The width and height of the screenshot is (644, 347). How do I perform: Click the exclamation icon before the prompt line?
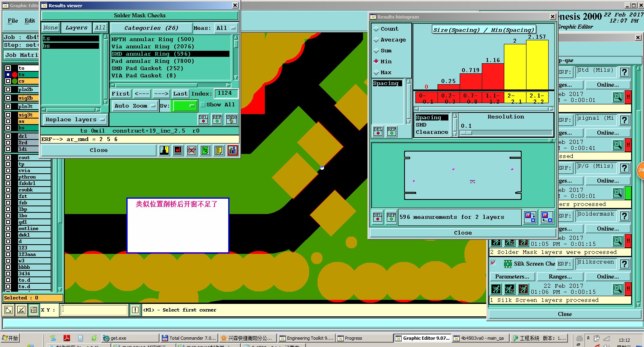point(135,310)
